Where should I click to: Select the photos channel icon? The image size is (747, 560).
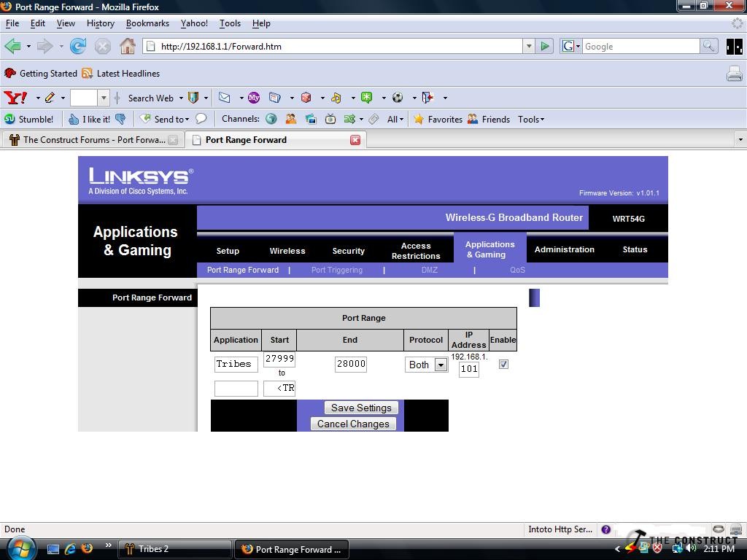[311, 119]
